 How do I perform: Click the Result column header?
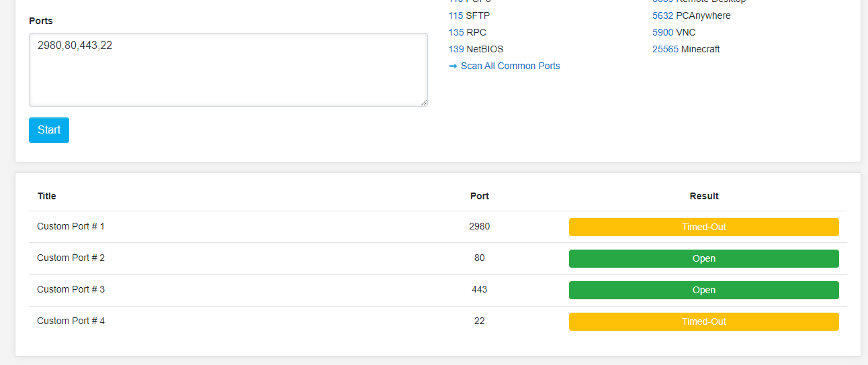click(704, 196)
